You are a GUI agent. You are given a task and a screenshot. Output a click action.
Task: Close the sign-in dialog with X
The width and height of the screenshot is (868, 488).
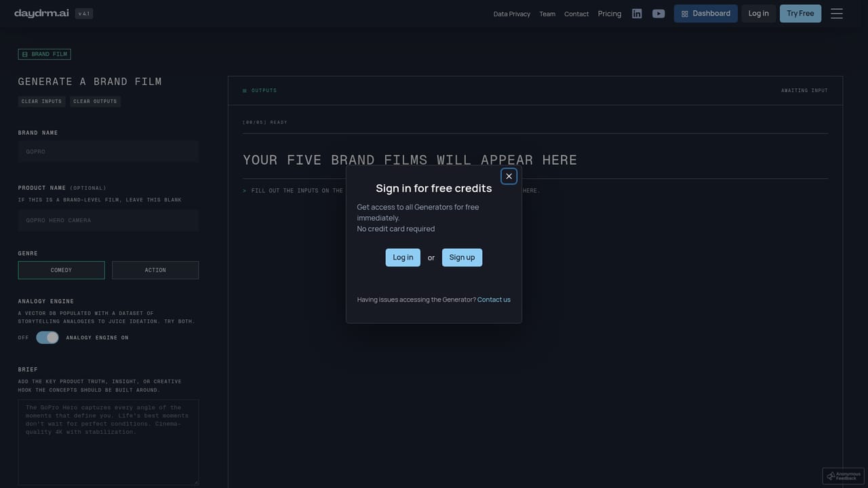pos(509,176)
